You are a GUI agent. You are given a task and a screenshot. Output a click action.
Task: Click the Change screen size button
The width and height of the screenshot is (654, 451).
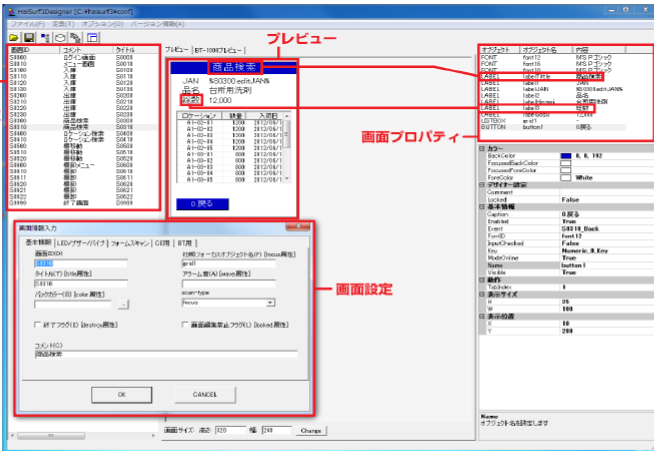(x=311, y=431)
